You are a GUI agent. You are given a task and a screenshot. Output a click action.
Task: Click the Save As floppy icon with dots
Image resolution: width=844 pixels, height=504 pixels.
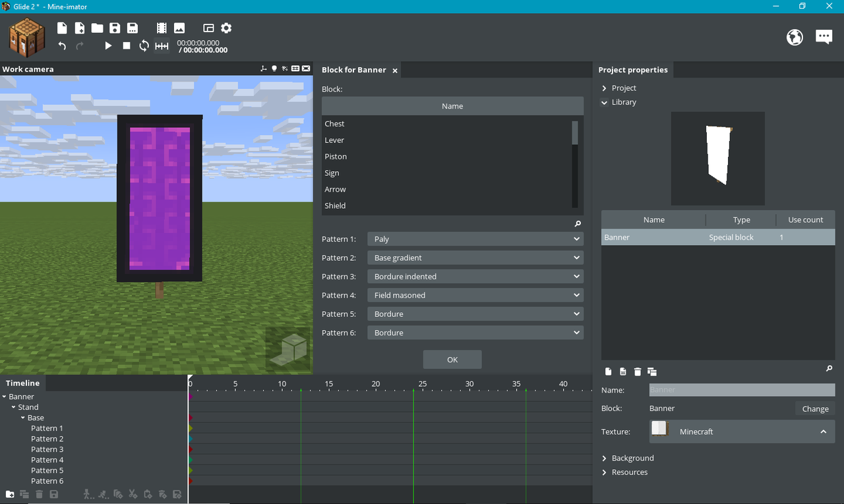(x=133, y=28)
